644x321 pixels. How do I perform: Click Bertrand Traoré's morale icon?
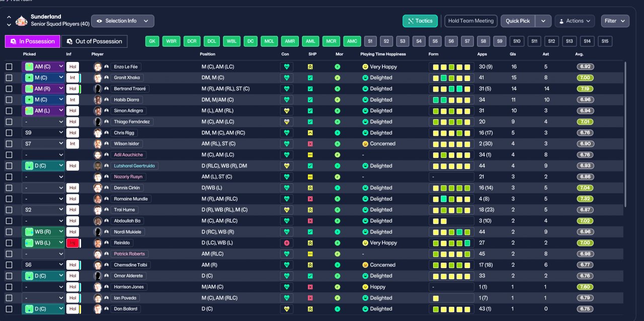(337, 89)
